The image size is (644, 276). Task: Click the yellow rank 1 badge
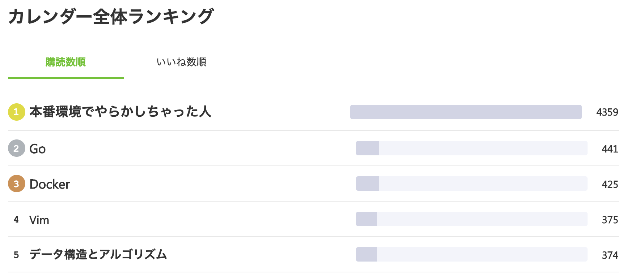point(16,112)
